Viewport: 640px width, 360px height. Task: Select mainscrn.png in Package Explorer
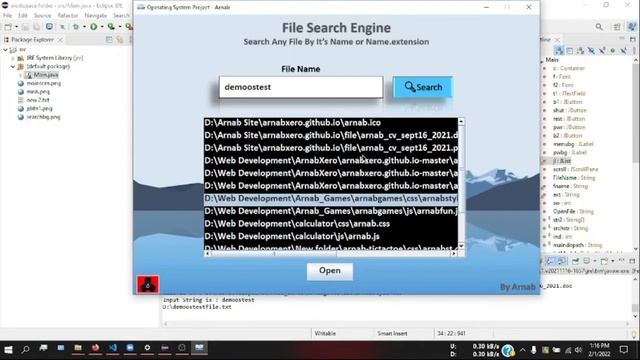click(39, 83)
